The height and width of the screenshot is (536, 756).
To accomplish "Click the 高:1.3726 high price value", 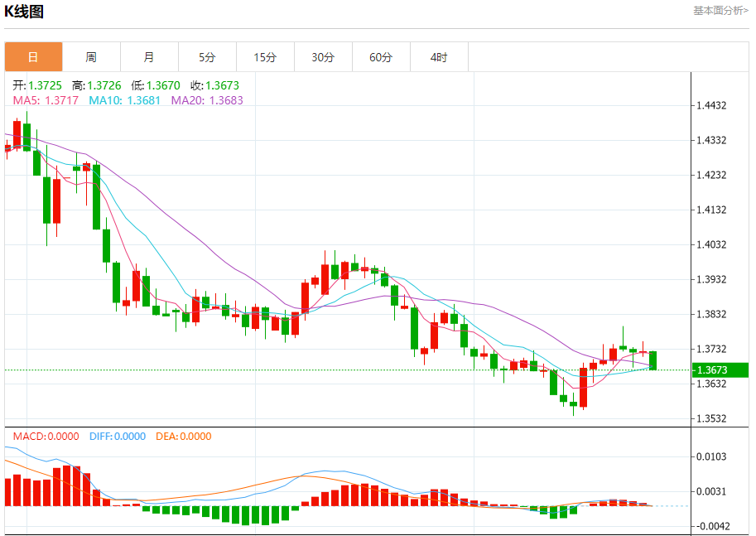I will [96, 85].
